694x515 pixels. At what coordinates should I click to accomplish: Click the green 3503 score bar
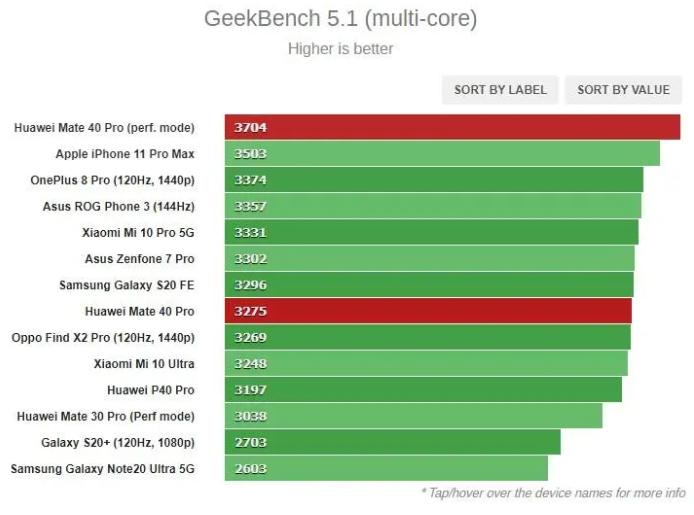point(442,154)
